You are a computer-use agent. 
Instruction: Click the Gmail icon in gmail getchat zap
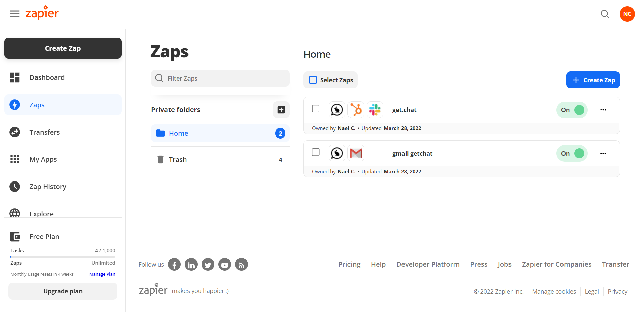tap(356, 153)
